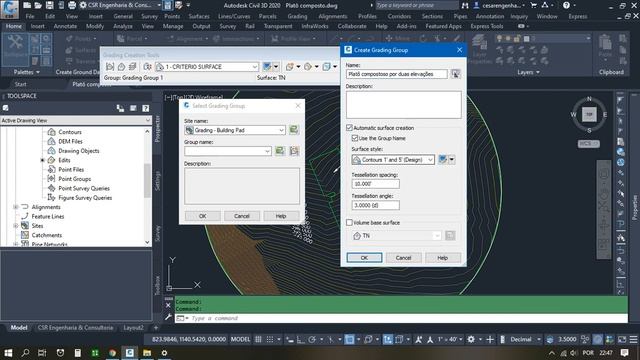Click the Tessellation angle field
The width and height of the screenshot is (640, 360).
(x=376, y=205)
